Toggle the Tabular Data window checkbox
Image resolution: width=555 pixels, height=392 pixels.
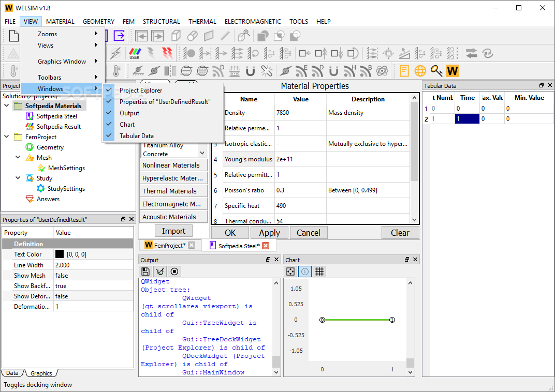[163, 135]
